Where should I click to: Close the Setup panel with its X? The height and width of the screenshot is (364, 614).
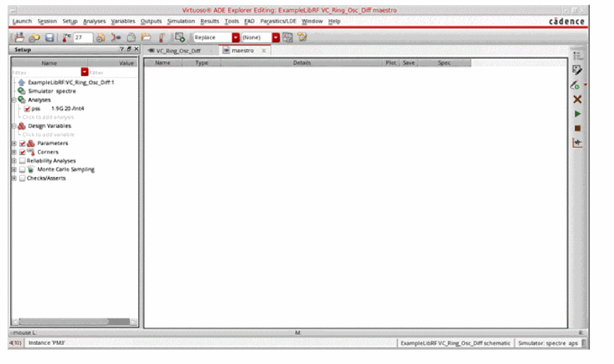(x=136, y=49)
